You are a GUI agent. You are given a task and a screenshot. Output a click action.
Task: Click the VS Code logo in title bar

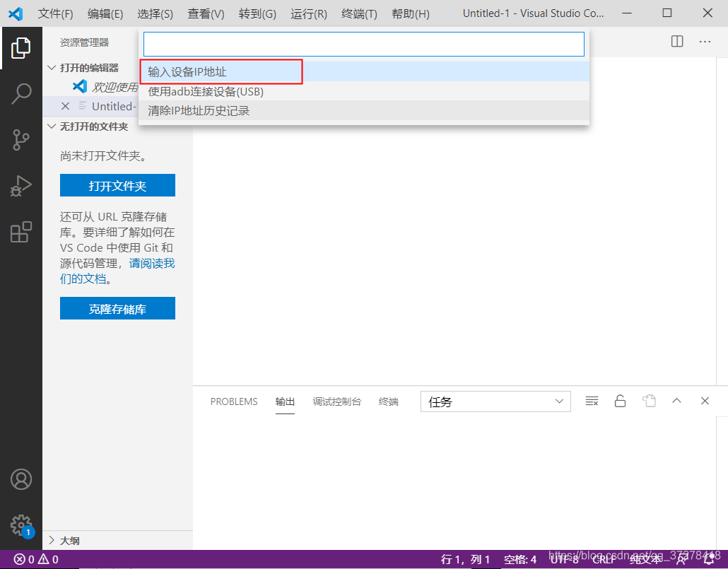[x=16, y=13]
